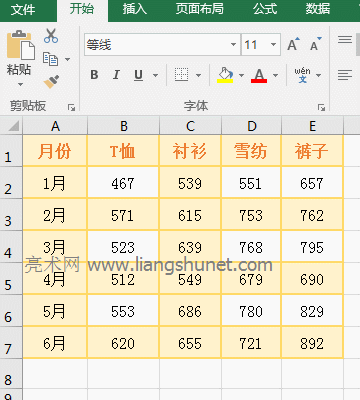Click the Paste clipboard icon
The width and height of the screenshot is (360, 400).
click(21, 45)
